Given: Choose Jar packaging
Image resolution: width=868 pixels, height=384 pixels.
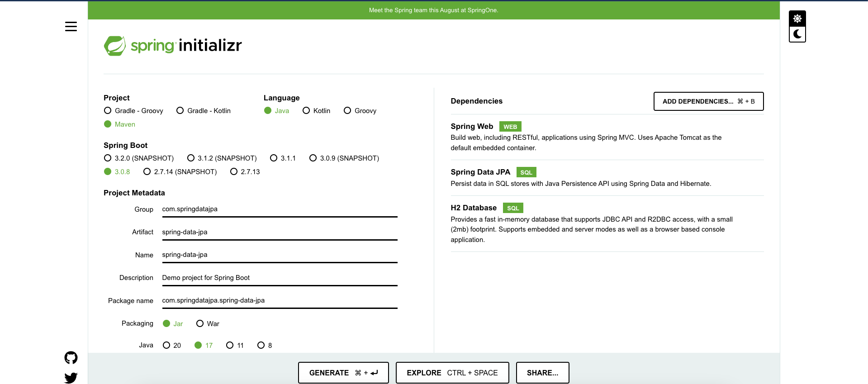Looking at the screenshot, I should tap(173, 324).
